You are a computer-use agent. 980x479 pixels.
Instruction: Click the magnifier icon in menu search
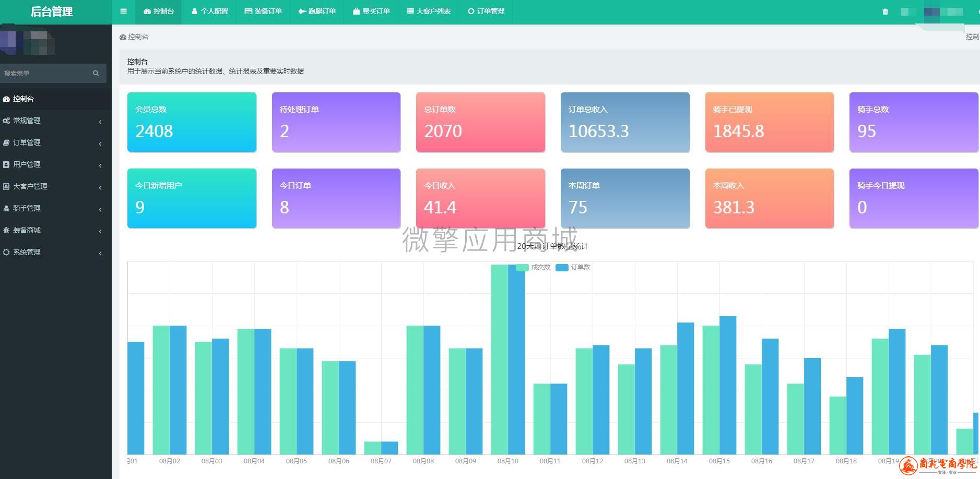coord(96,73)
